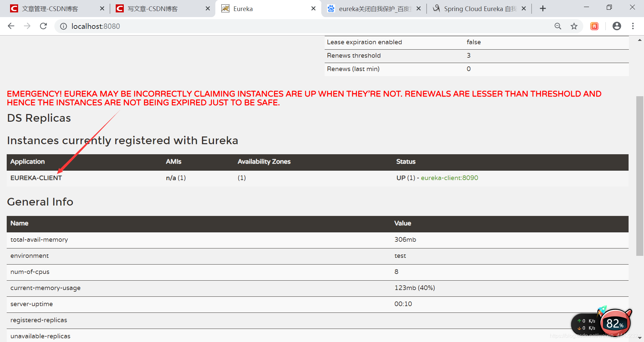Click the environment row label
The image size is (644, 342).
click(x=30, y=256)
